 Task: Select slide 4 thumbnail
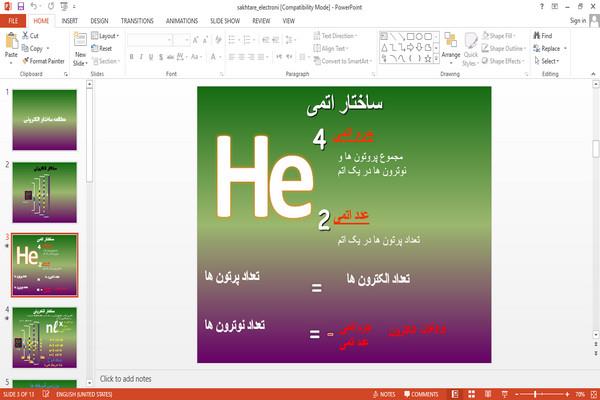coord(44,338)
